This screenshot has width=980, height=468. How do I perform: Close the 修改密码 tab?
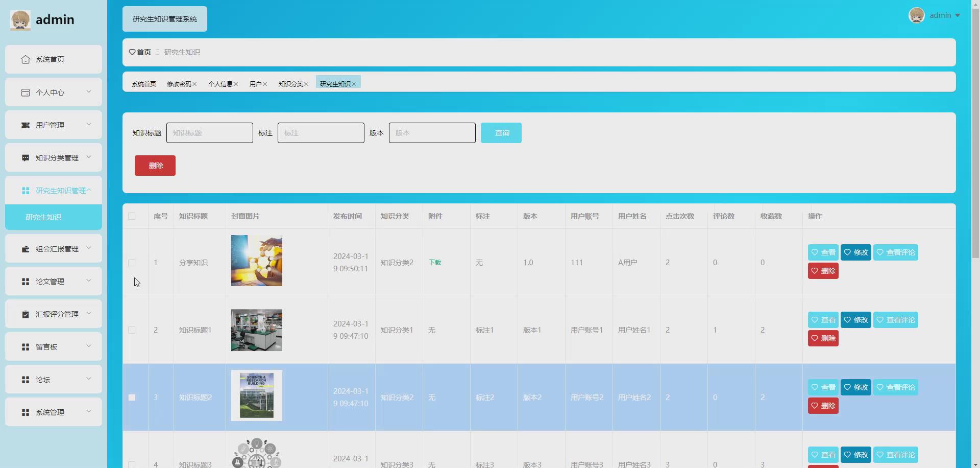(x=194, y=84)
